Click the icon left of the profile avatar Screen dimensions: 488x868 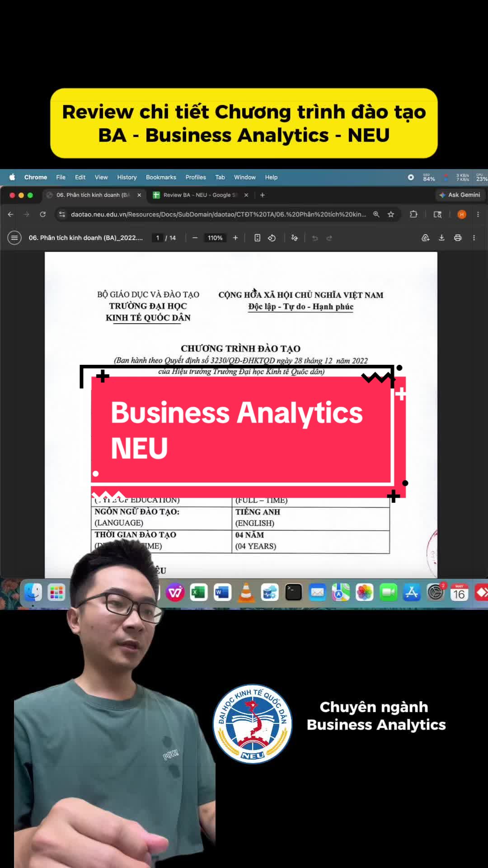click(437, 214)
